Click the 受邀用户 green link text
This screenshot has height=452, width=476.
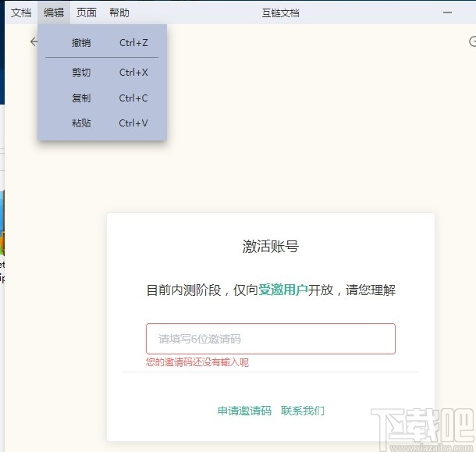283,290
